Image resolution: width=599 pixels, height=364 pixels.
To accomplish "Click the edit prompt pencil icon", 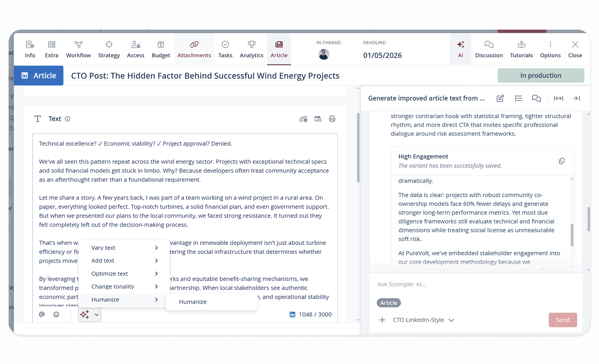I will pyautogui.click(x=500, y=98).
